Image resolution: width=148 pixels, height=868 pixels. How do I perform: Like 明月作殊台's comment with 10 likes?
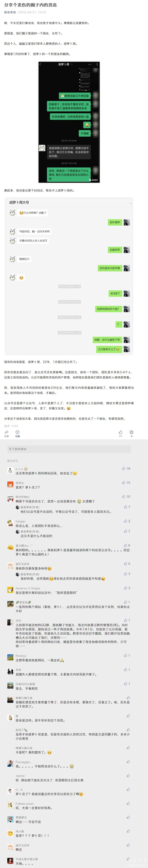(x=124, y=496)
